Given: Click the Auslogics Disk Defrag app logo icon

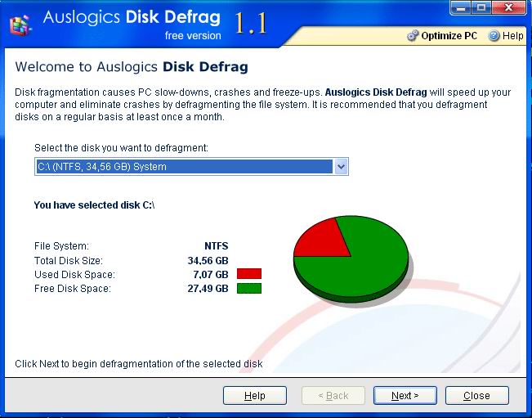Looking at the screenshot, I should point(20,25).
